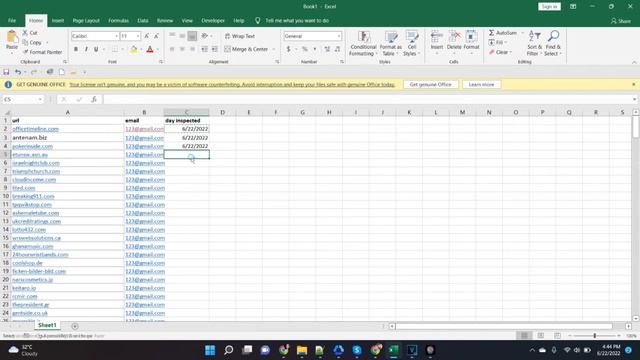Apply cell borders with the Borders icon

point(115,49)
